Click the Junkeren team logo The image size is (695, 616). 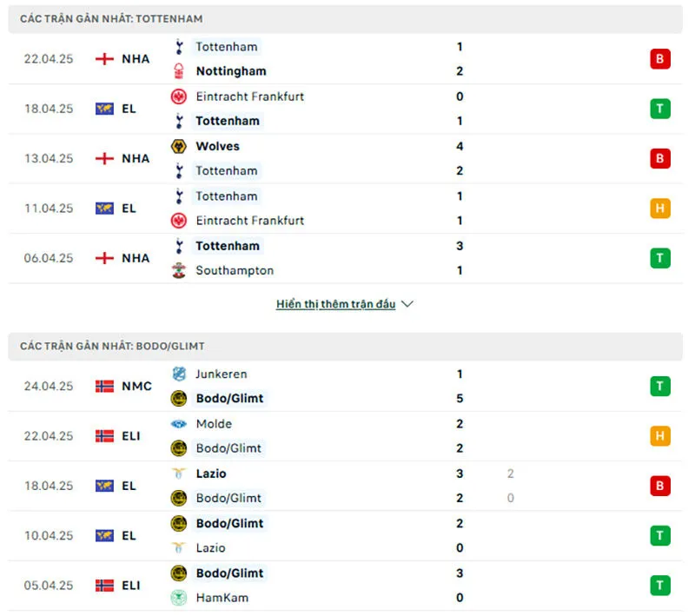[179, 374]
